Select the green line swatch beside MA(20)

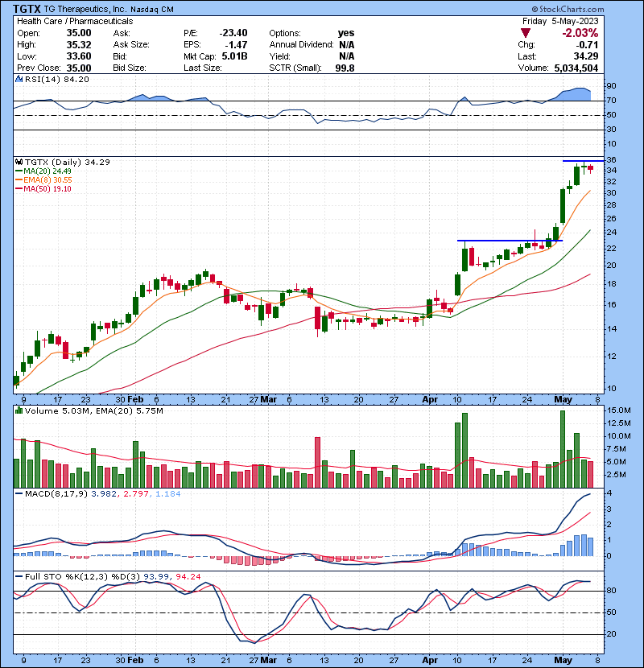[19, 171]
